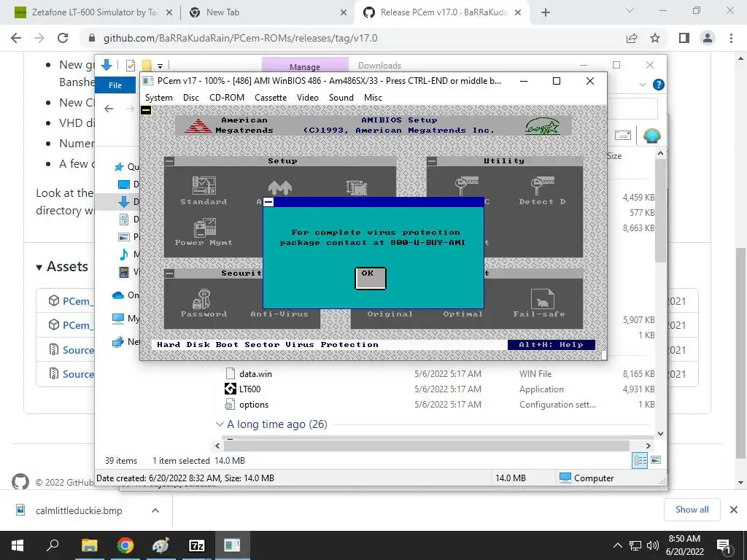Switch Explorer to details view
This screenshot has height=560, width=747.
coord(640,460)
